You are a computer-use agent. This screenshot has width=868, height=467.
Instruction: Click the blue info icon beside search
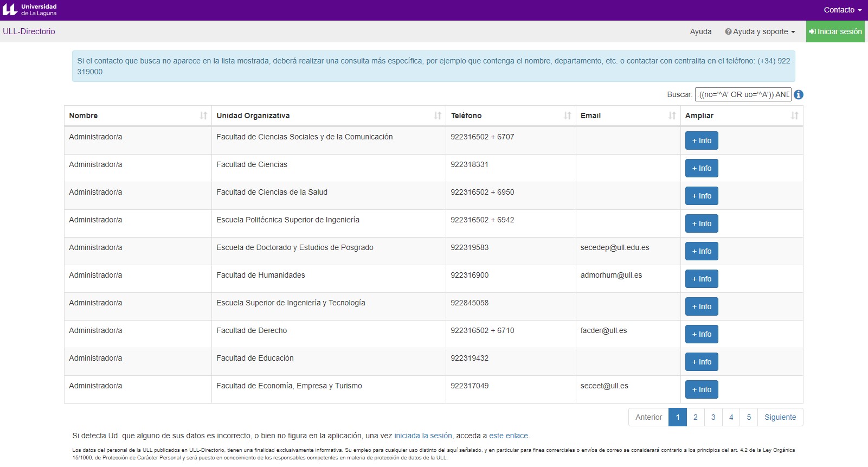799,94
